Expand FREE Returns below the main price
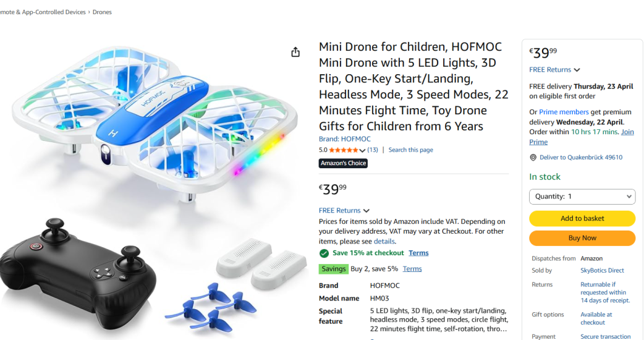644x340 pixels. 344,211
